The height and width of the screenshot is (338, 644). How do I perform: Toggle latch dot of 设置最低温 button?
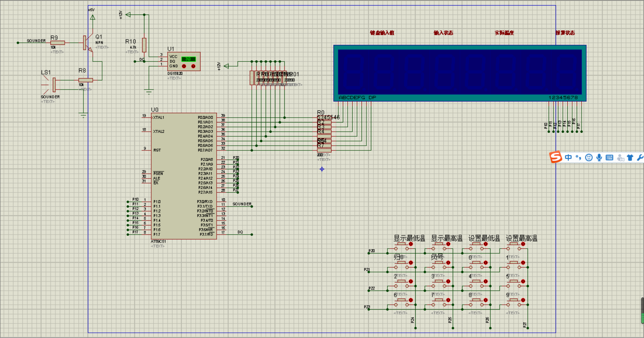tap(486, 244)
